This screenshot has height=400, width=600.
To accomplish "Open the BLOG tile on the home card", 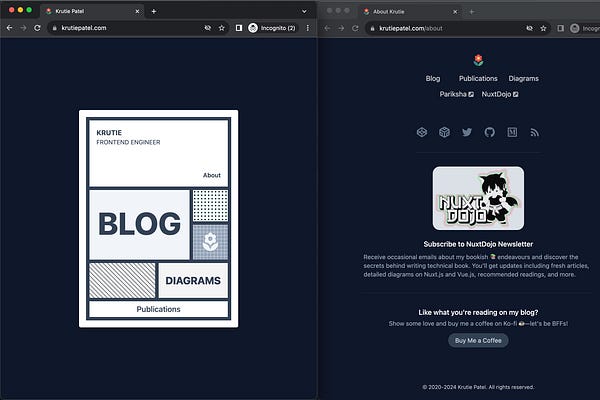I will click(x=140, y=224).
